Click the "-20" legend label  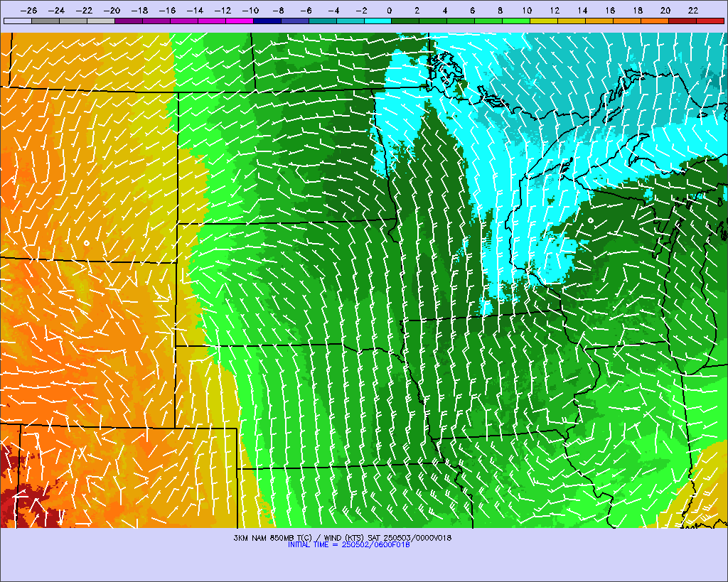click(112, 10)
